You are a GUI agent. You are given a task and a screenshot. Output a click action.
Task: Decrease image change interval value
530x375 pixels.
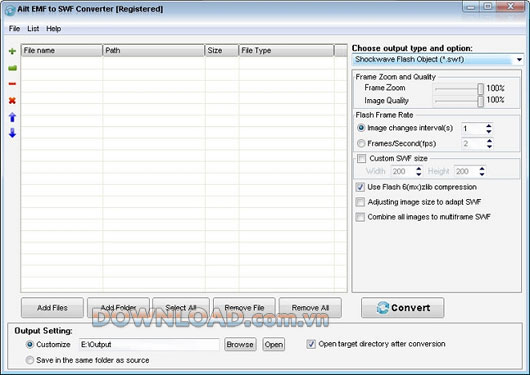[x=489, y=131]
